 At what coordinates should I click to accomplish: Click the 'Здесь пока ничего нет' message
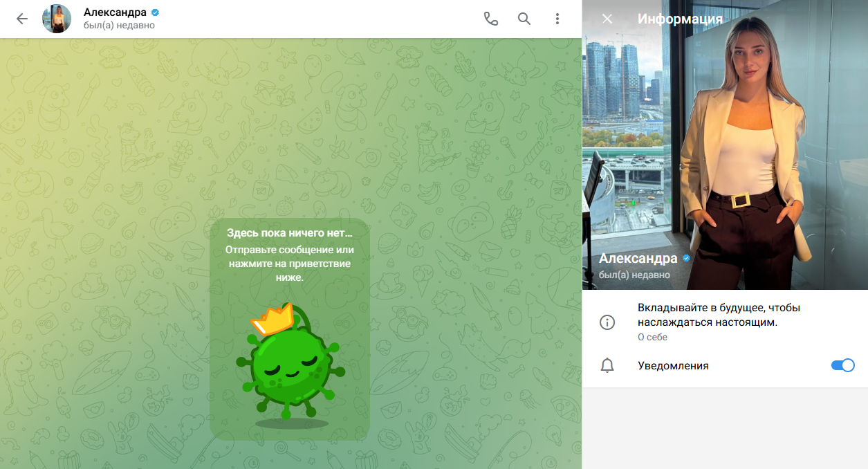(x=289, y=232)
